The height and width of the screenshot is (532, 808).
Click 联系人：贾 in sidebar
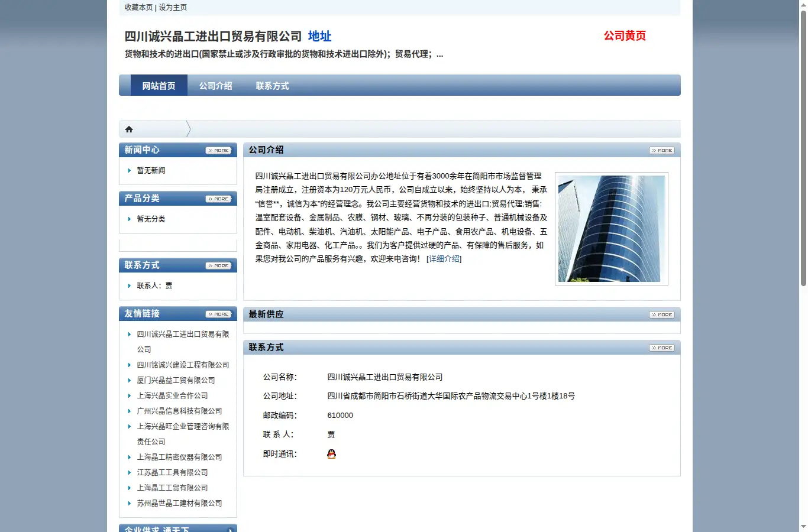point(155,286)
